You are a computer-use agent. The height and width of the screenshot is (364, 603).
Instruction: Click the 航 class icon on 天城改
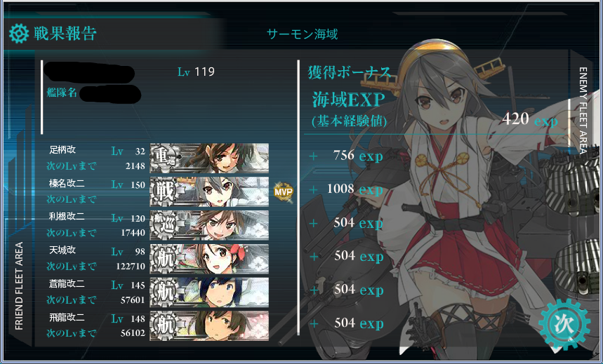(164, 259)
